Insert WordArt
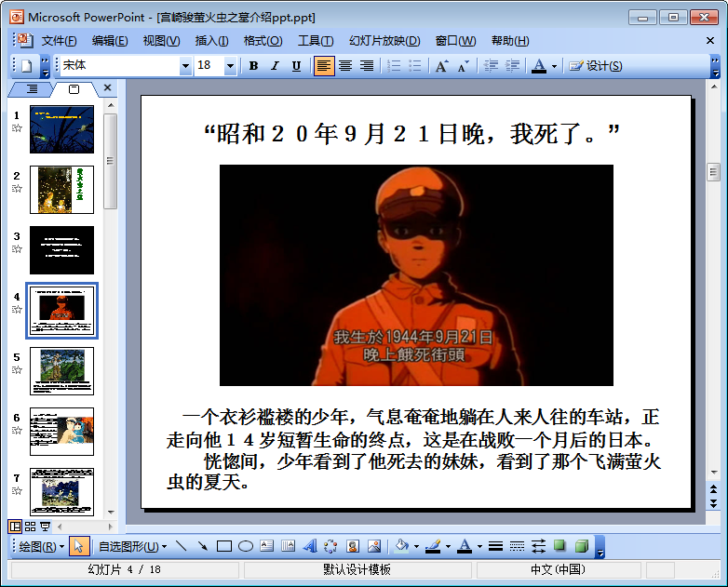728x587 pixels. 310,546
